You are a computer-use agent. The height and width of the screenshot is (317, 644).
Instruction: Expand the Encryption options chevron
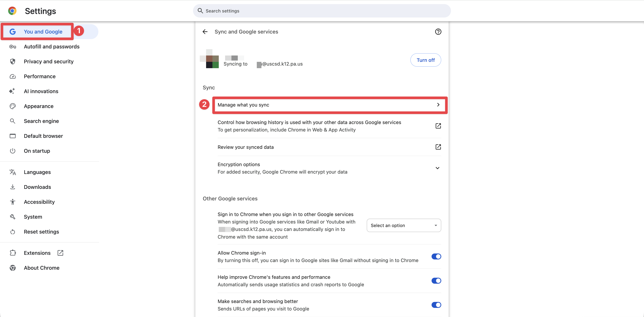[438, 168]
